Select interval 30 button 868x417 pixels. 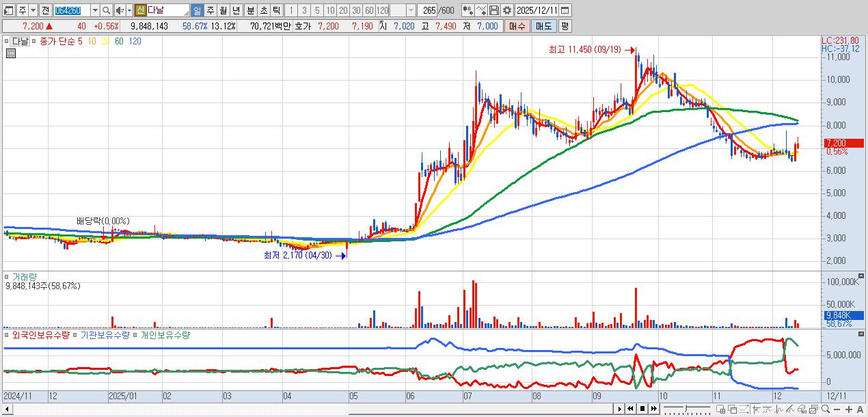(x=356, y=10)
